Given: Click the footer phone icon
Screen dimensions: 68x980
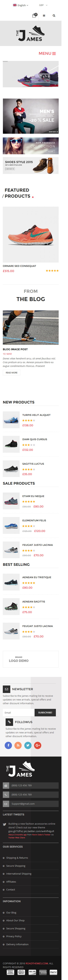Looking at the screenshot, I should (x=6, y=794).
